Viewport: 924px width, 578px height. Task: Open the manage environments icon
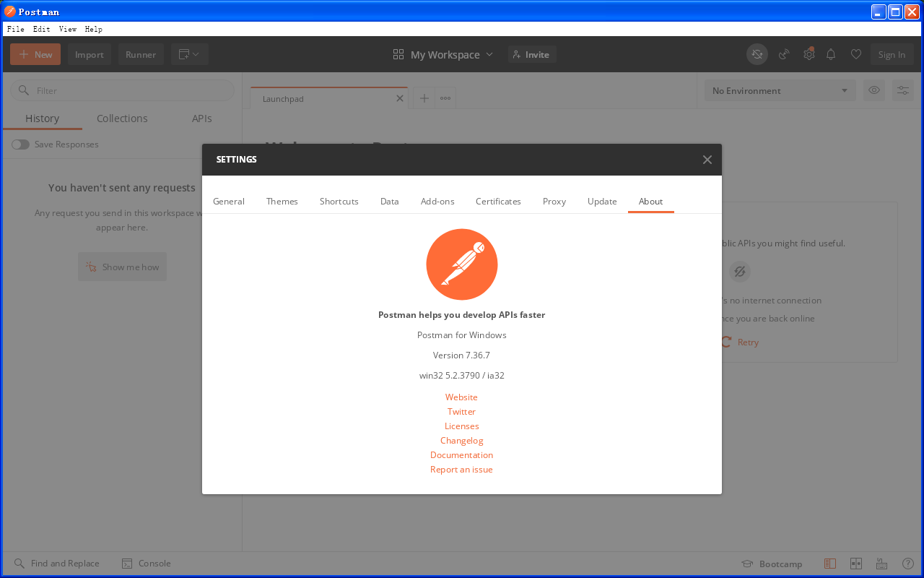[x=903, y=90]
